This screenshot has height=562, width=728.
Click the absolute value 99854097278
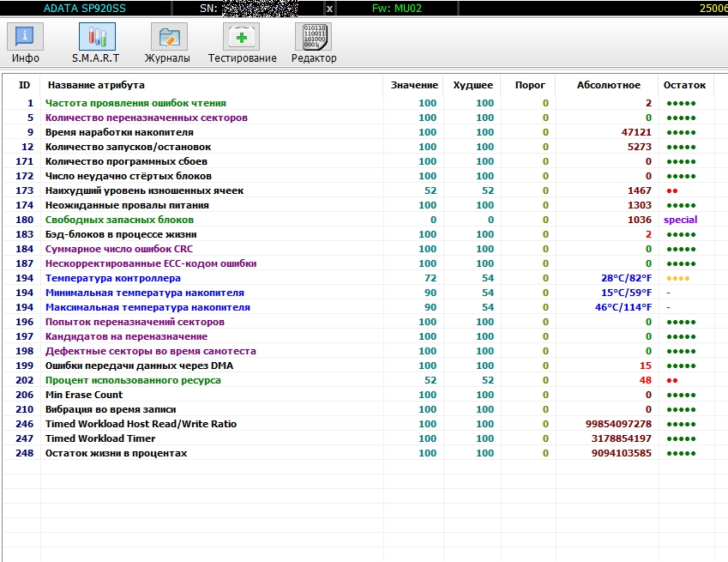[x=618, y=424]
